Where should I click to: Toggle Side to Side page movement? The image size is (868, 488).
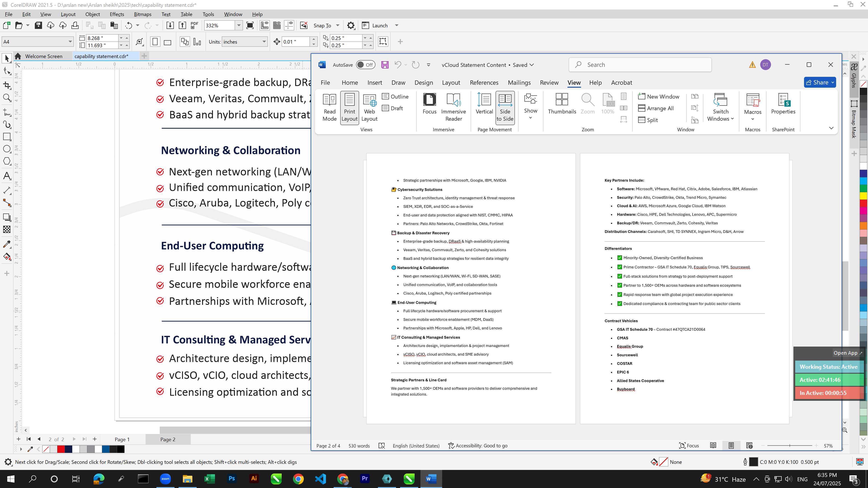[x=505, y=108]
